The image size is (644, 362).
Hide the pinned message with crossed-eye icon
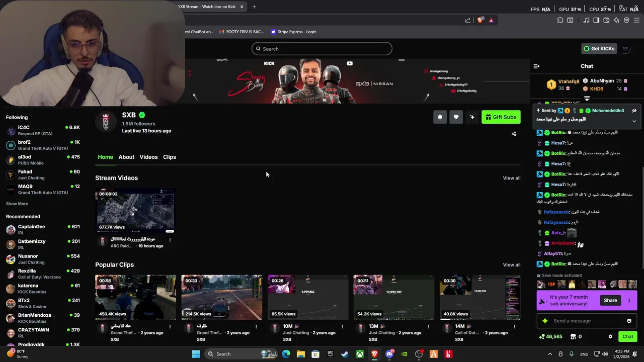(634, 111)
